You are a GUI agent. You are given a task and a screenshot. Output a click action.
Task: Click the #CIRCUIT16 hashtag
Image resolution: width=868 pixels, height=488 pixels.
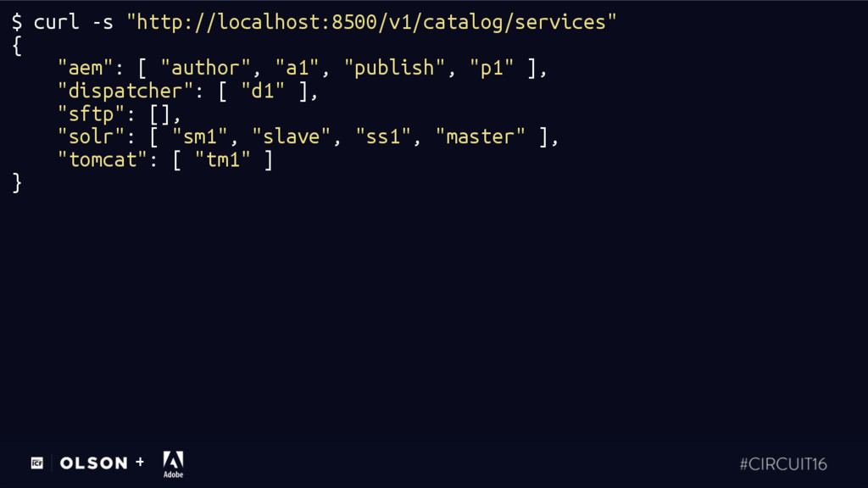[782, 463]
